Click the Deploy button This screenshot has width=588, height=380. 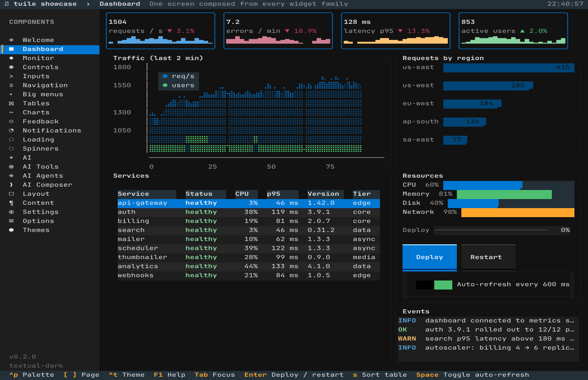(430, 257)
